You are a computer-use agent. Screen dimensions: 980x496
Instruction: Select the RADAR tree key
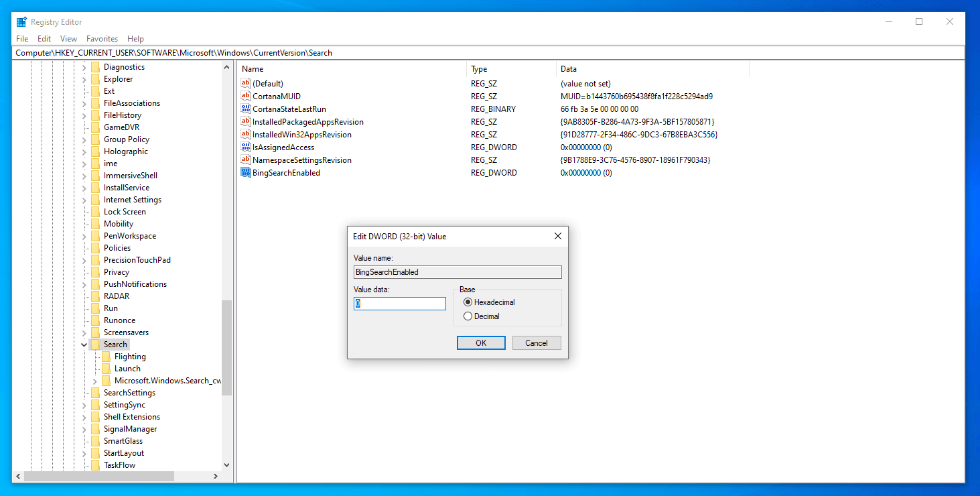pyautogui.click(x=117, y=296)
